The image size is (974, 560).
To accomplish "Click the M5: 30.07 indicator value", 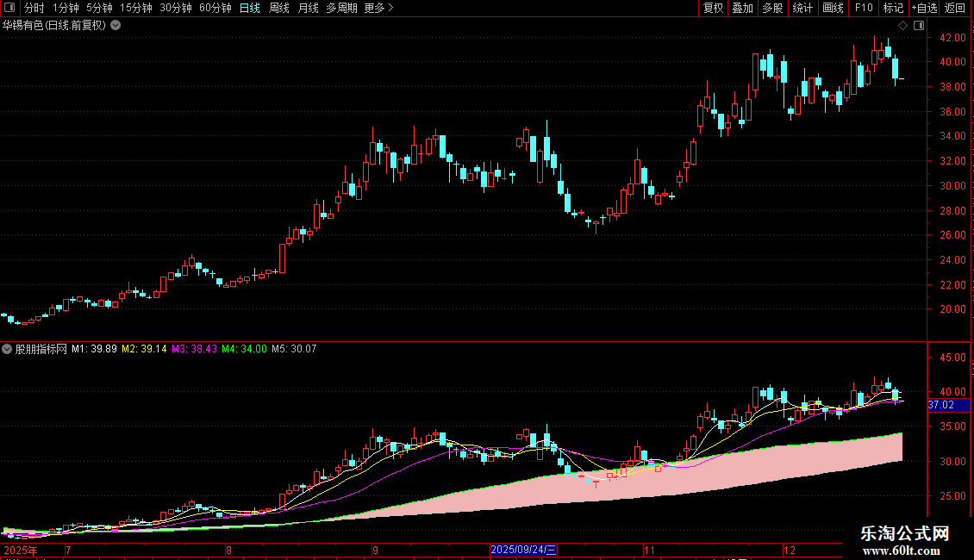I will pyautogui.click(x=294, y=349).
